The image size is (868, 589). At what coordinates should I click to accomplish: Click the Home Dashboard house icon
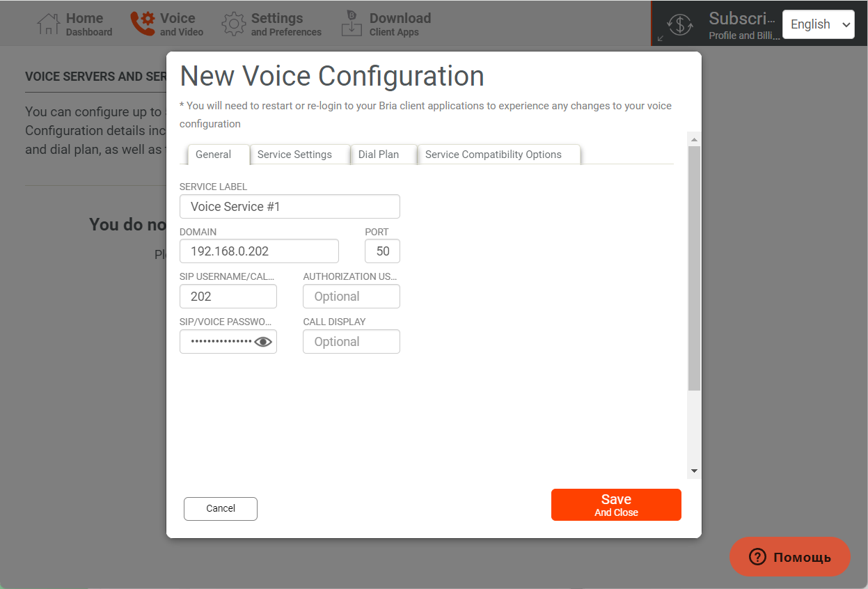(48, 24)
